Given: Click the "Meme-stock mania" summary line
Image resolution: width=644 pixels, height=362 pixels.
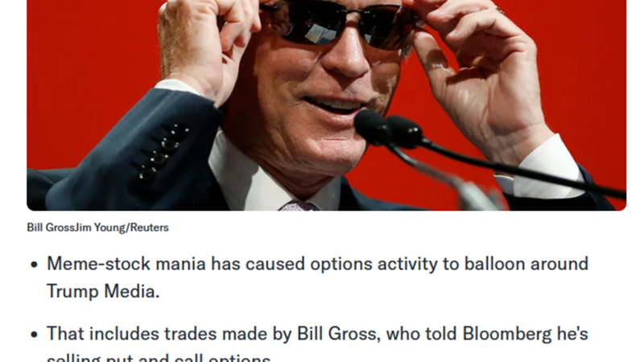Looking at the screenshot, I should click(317, 264).
